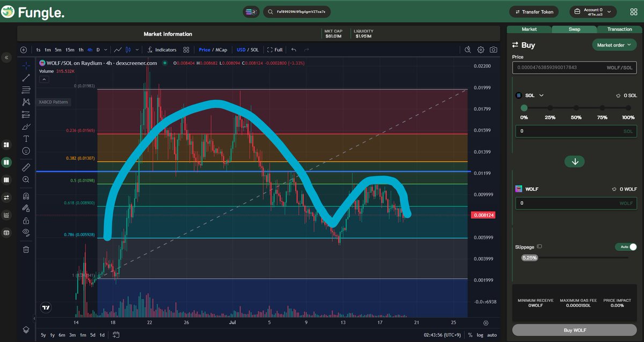Open the sidebar swap arrows icon
The height and width of the screenshot is (342, 644).
pyautogui.click(x=6, y=198)
